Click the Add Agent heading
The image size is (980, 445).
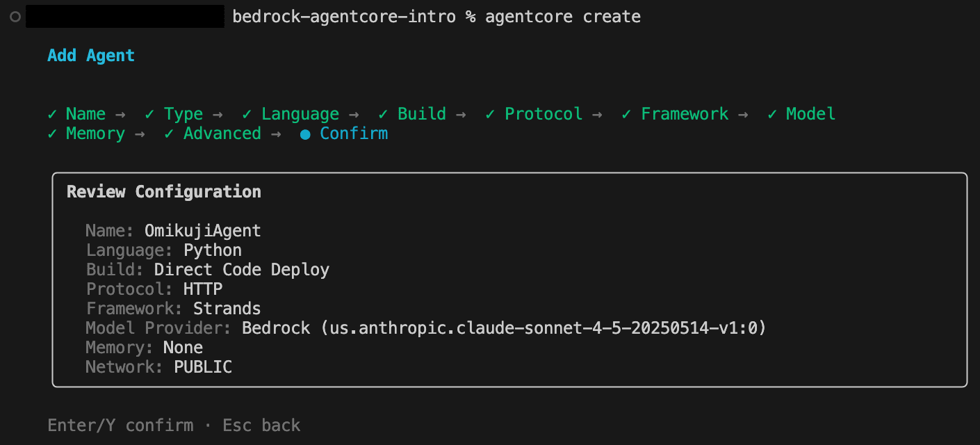pos(91,56)
